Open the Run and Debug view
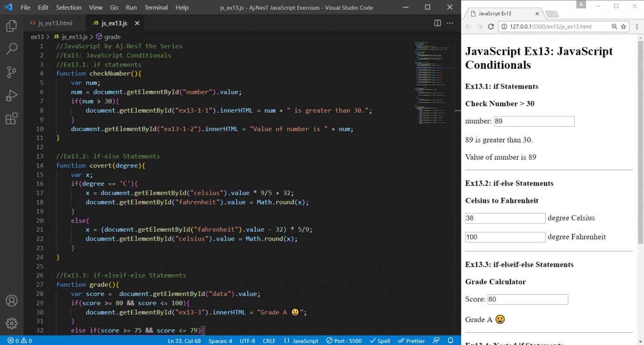Image resolution: width=644 pixels, height=345 pixels. click(x=11, y=95)
